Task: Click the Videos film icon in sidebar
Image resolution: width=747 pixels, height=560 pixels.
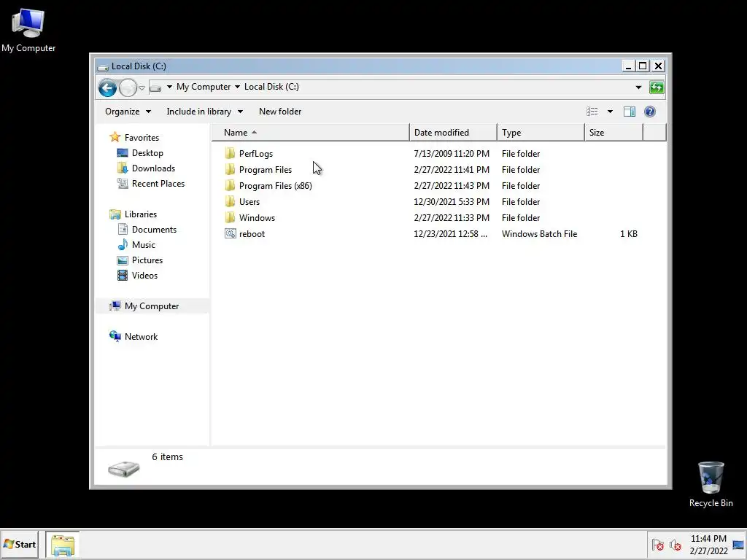Action: point(123,275)
